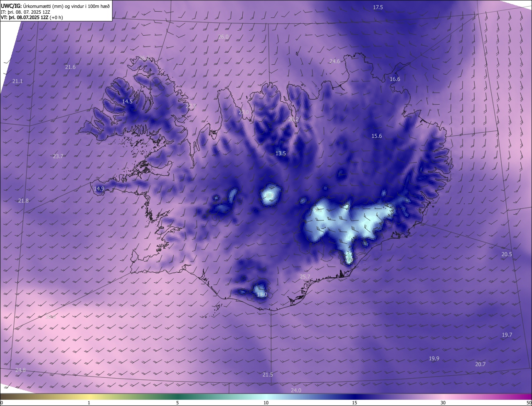Click the colorbar tick label 30
This screenshot has height=406, width=532.
[443, 403]
